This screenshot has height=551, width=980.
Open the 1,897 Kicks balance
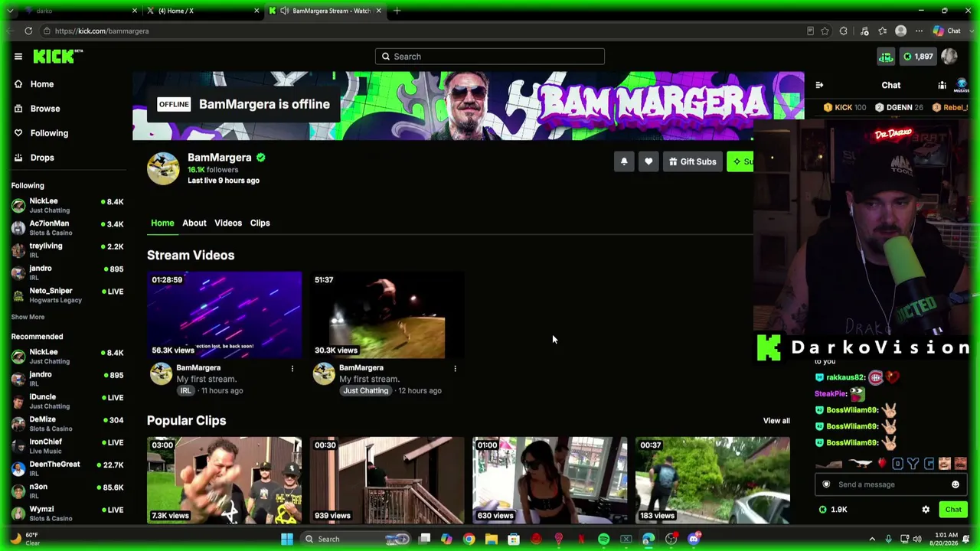(918, 57)
